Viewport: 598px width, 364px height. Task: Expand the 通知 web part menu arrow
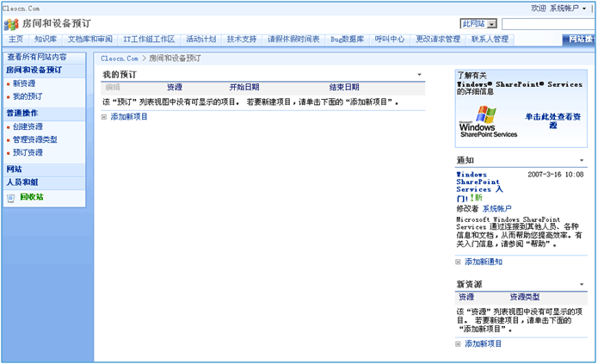(582, 161)
